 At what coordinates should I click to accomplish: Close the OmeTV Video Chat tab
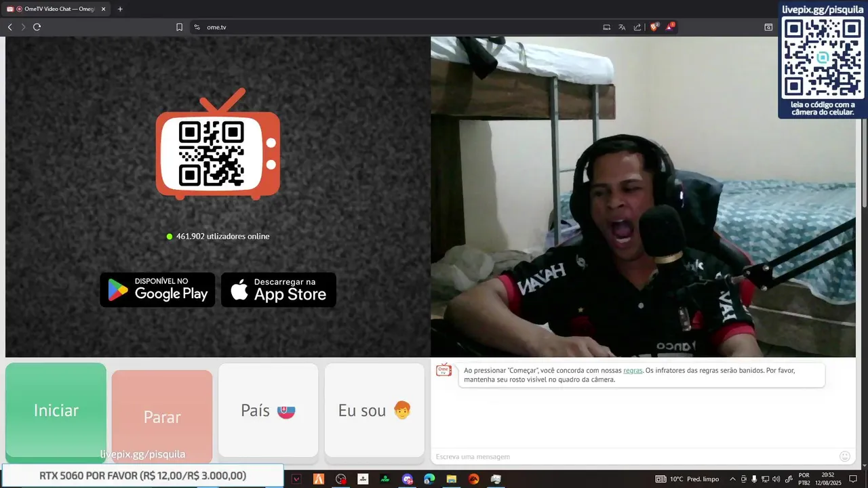(104, 9)
